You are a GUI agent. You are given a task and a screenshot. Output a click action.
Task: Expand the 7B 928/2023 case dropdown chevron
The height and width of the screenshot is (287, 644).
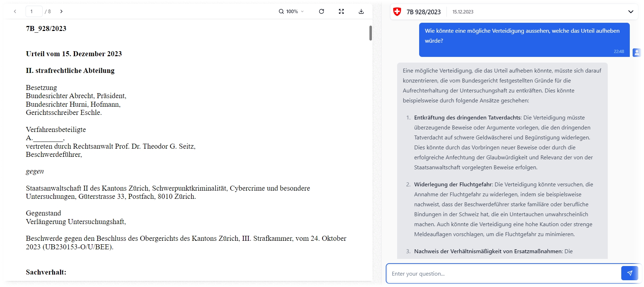pos(631,12)
